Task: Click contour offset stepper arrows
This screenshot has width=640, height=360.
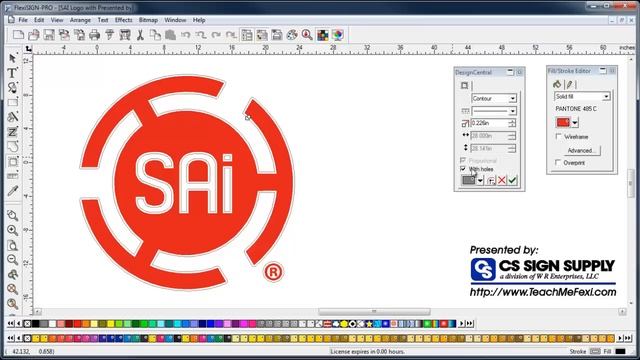Action: (x=512, y=123)
